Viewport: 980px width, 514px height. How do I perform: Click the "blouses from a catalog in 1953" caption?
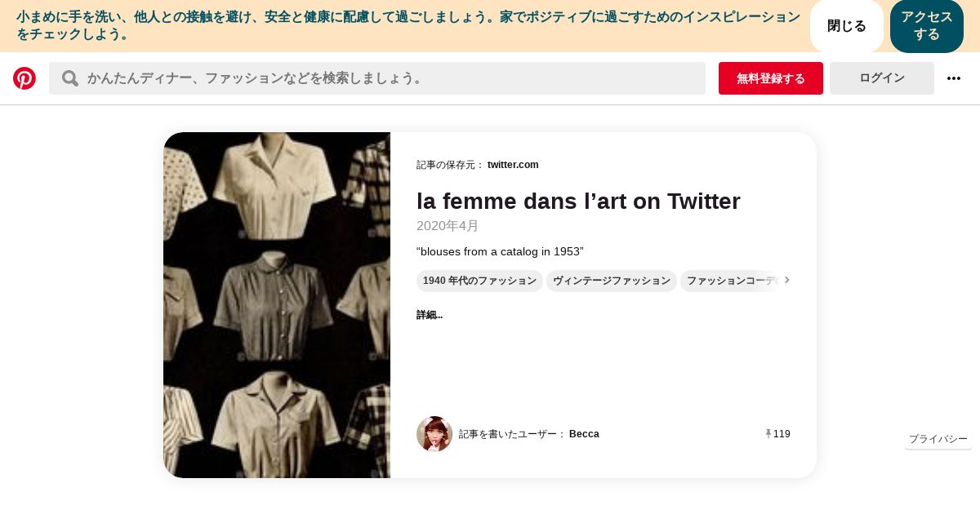pos(500,251)
